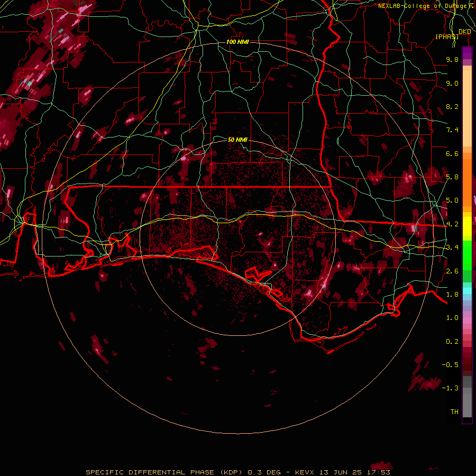
Task: Click the 4.2 value on the legend
Action: click(x=452, y=224)
